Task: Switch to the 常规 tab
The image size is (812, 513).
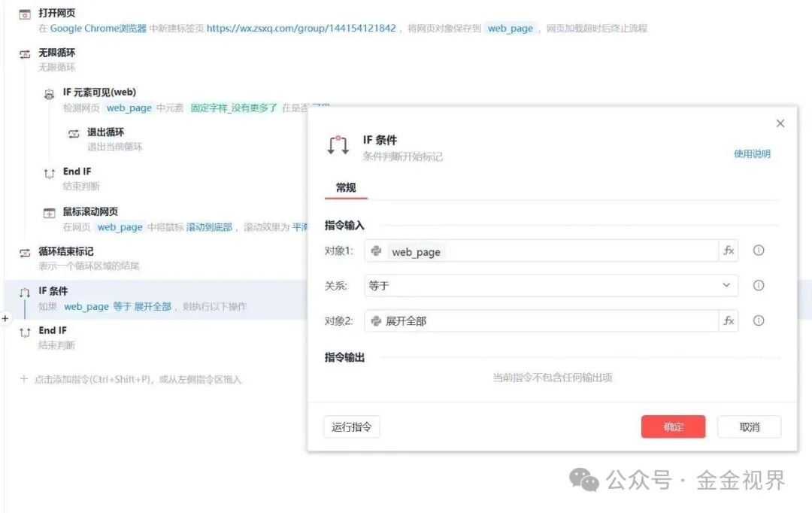Action: tap(345, 188)
